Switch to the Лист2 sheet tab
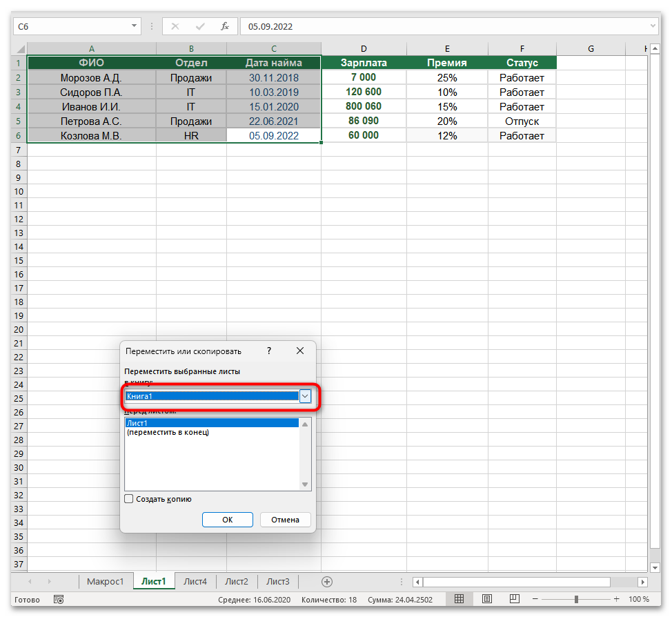 pos(236,582)
